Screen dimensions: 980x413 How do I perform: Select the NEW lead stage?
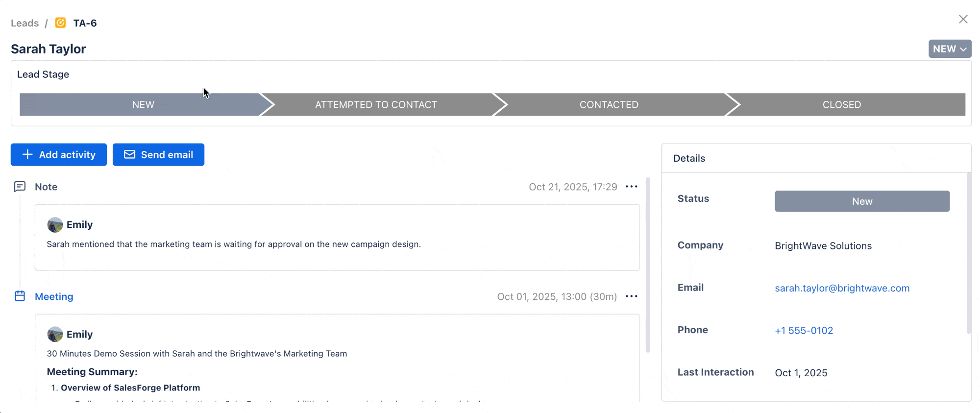(x=143, y=105)
